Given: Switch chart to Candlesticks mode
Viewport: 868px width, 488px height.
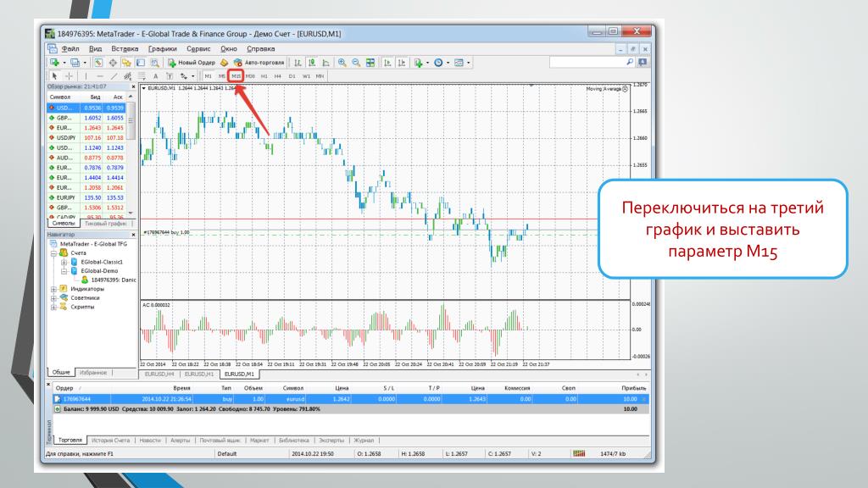Looking at the screenshot, I should (312, 63).
